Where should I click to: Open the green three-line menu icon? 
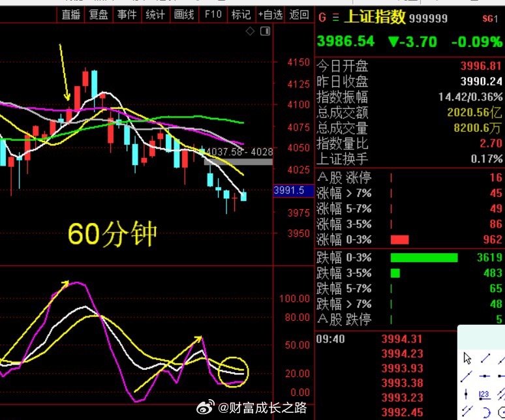(x=335, y=18)
